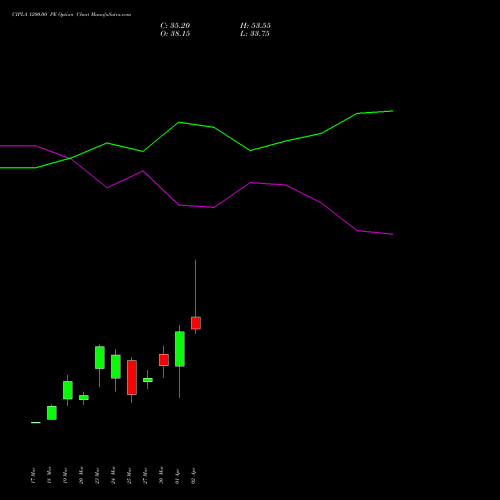Select the 25 Mar date label
500x500 pixels.
pyautogui.click(x=129, y=475)
